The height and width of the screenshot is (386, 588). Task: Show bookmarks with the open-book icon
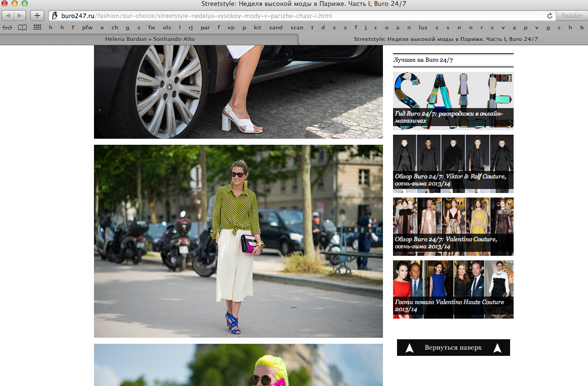(22, 28)
